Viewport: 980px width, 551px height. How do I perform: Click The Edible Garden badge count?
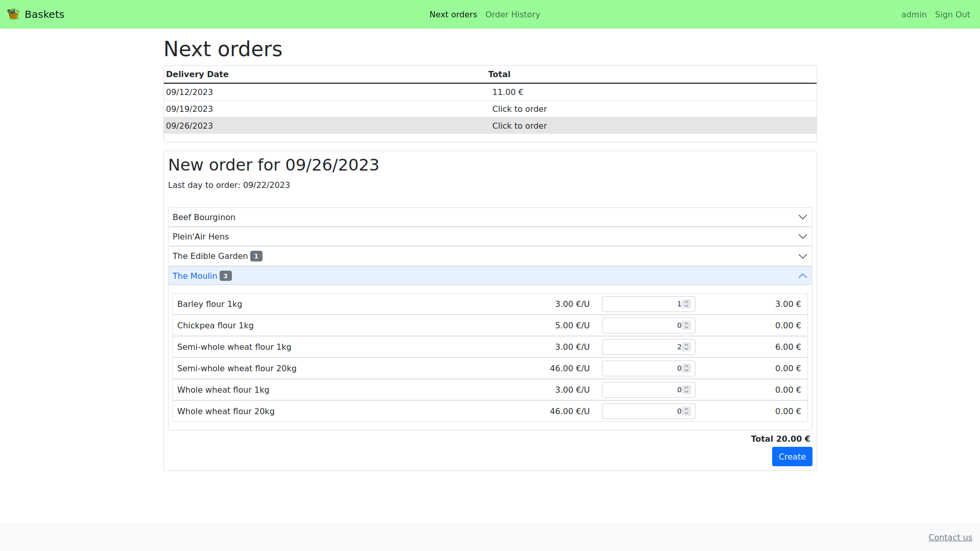[x=256, y=256]
